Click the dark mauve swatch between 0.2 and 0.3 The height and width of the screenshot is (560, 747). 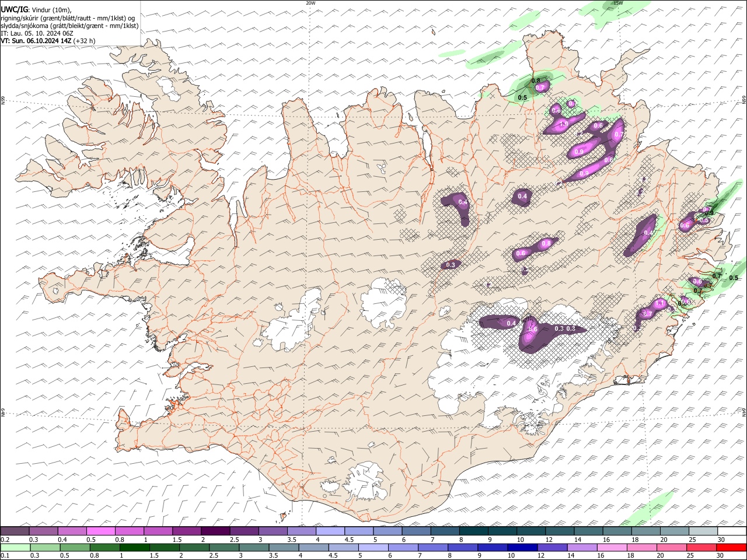[15, 531]
